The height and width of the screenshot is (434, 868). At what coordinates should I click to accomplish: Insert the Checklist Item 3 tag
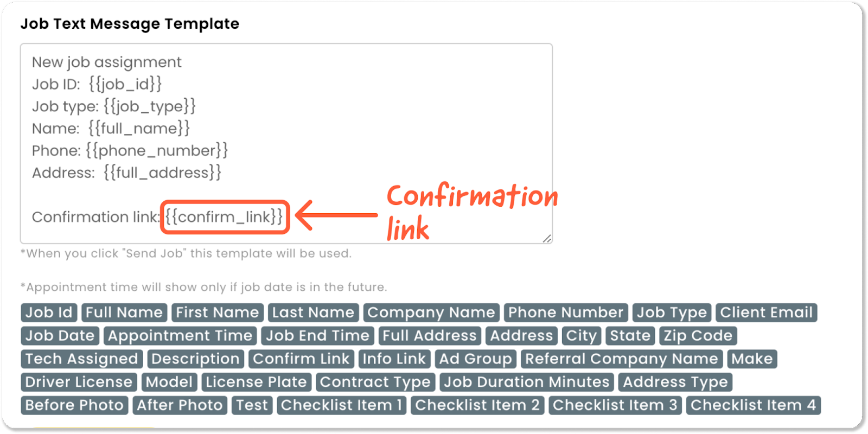[615, 406]
